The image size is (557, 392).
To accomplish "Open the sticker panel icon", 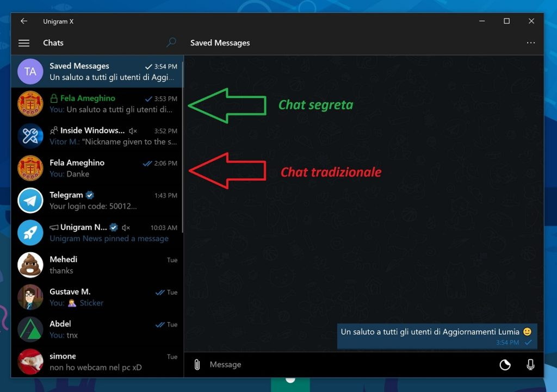I will point(505,365).
